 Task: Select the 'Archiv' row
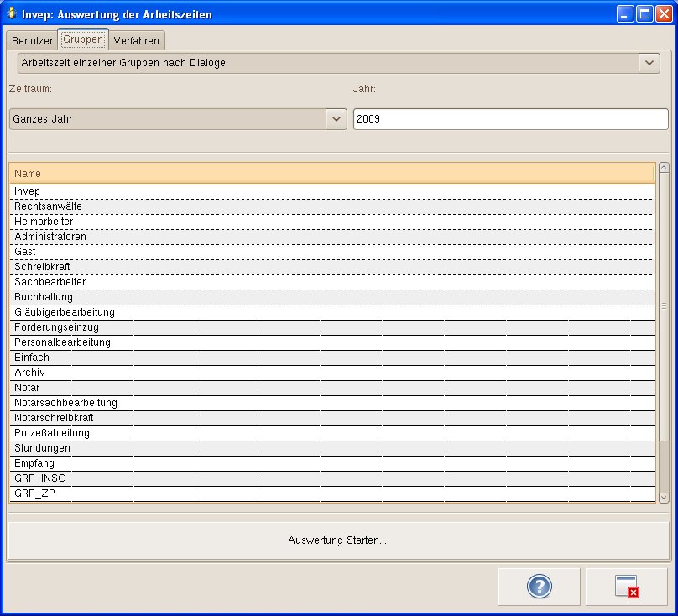(331, 373)
